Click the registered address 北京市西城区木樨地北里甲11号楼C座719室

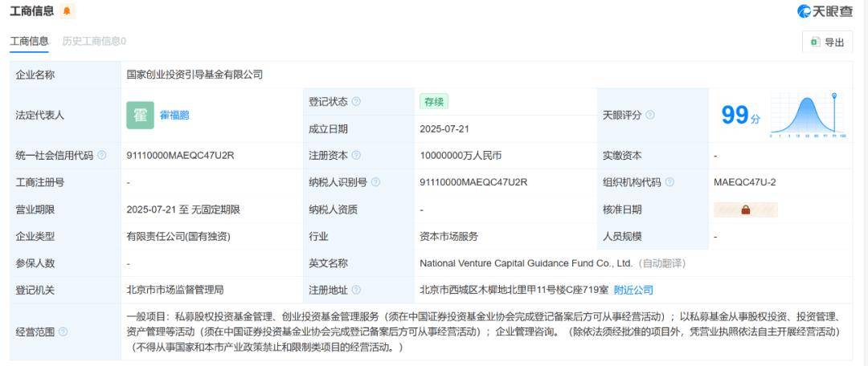[x=514, y=291]
